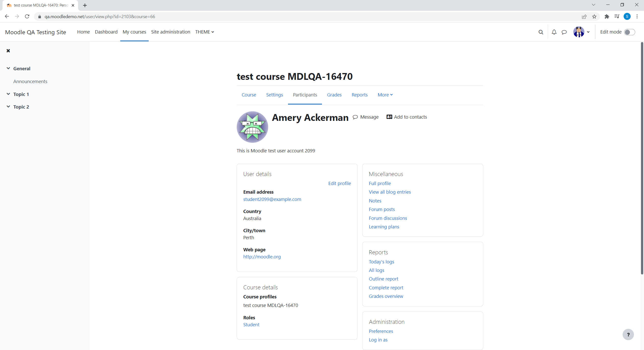This screenshot has height=350, width=644.
Task: Switch to the Grades tab
Action: tap(334, 95)
